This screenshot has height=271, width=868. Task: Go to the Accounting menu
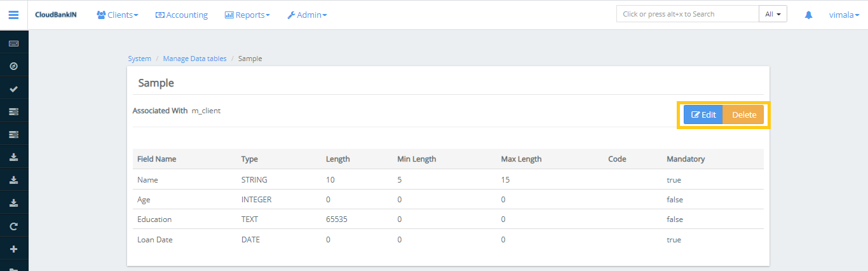182,15
